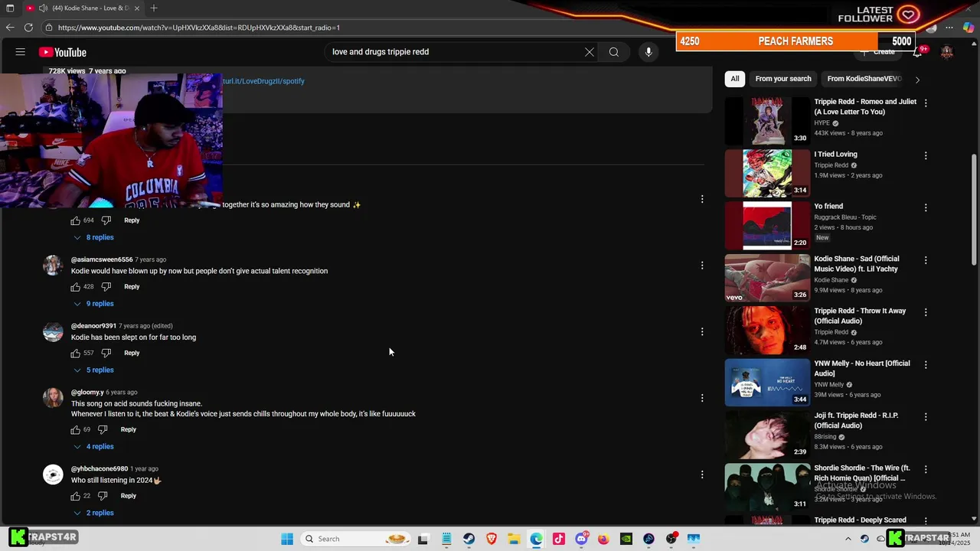Show hidden system tray icons chevron

point(848,539)
